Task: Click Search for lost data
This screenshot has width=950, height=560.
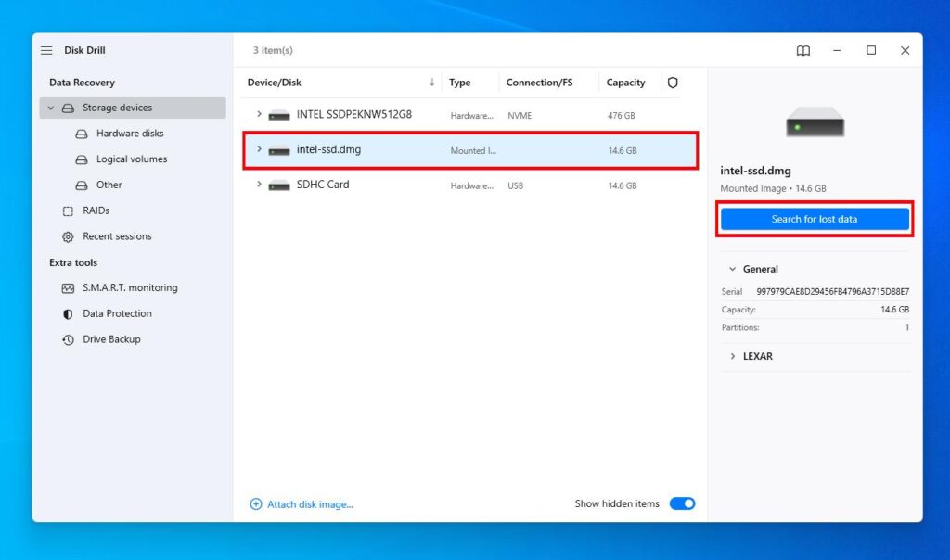Action: coord(815,219)
